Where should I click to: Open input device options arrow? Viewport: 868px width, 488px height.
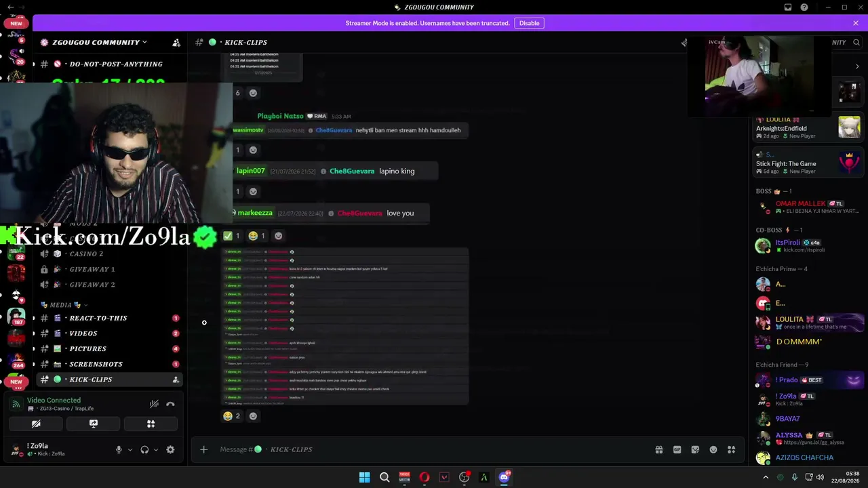click(x=130, y=449)
